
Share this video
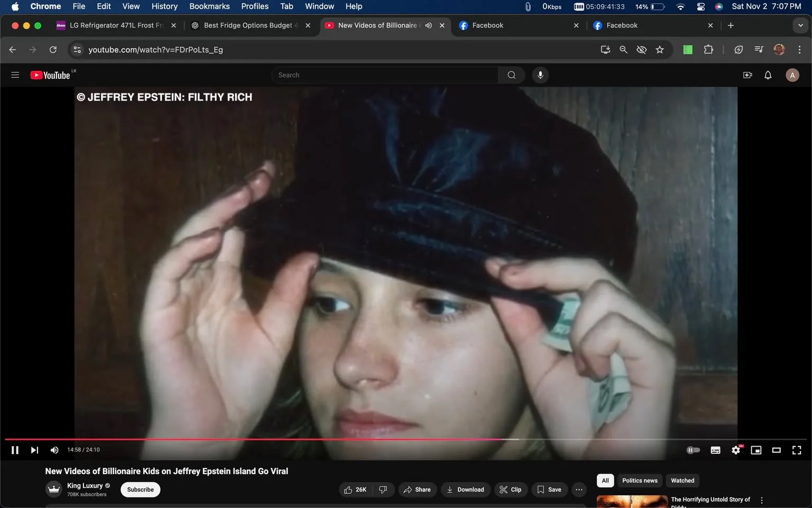click(417, 489)
